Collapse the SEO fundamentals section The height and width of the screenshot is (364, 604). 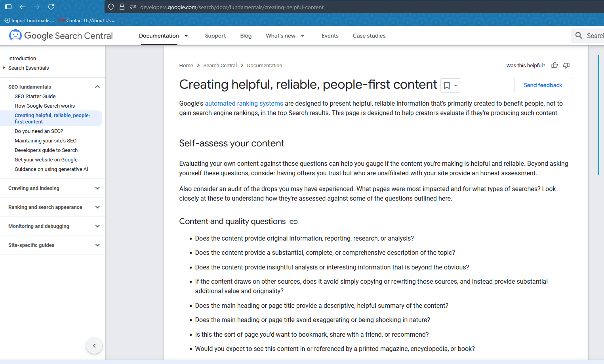tap(97, 87)
